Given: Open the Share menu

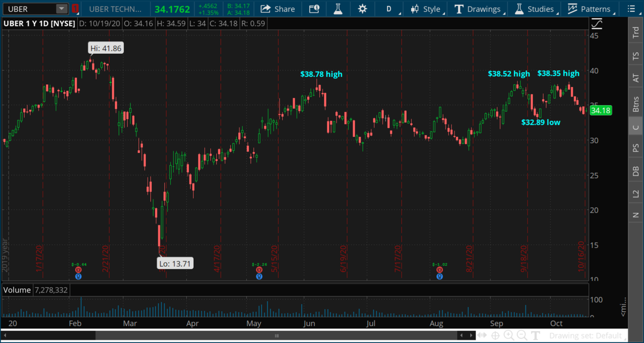Looking at the screenshot, I should pos(277,9).
